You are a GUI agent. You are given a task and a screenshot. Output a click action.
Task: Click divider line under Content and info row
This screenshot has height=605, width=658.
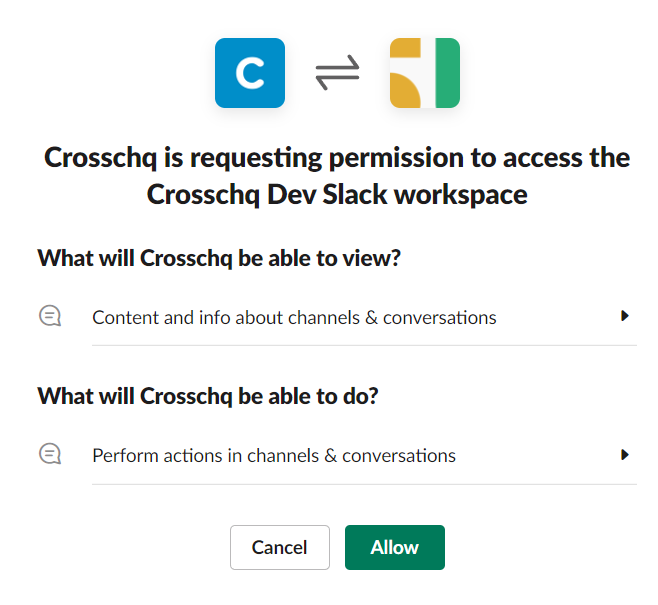point(364,345)
